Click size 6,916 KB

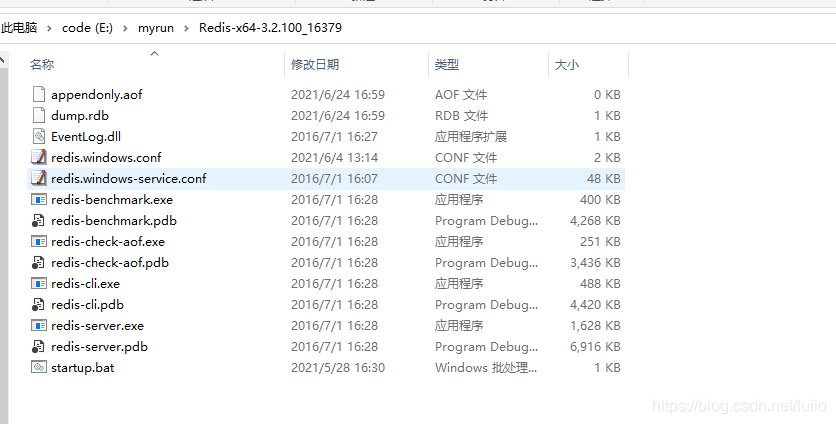click(x=596, y=347)
